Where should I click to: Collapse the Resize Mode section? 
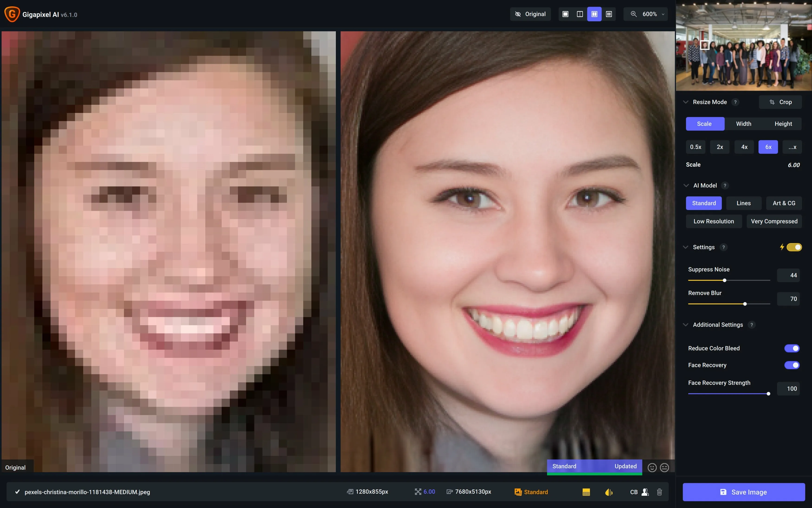pyautogui.click(x=686, y=102)
